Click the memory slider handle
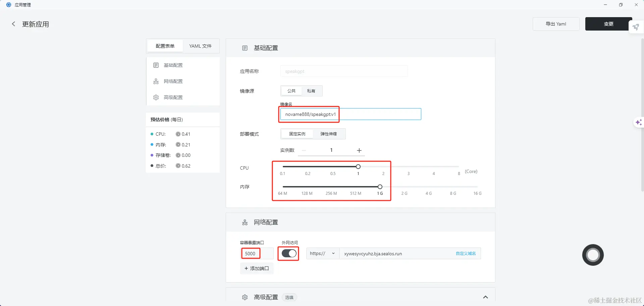Viewport: 644px width, 306px height. (x=380, y=187)
